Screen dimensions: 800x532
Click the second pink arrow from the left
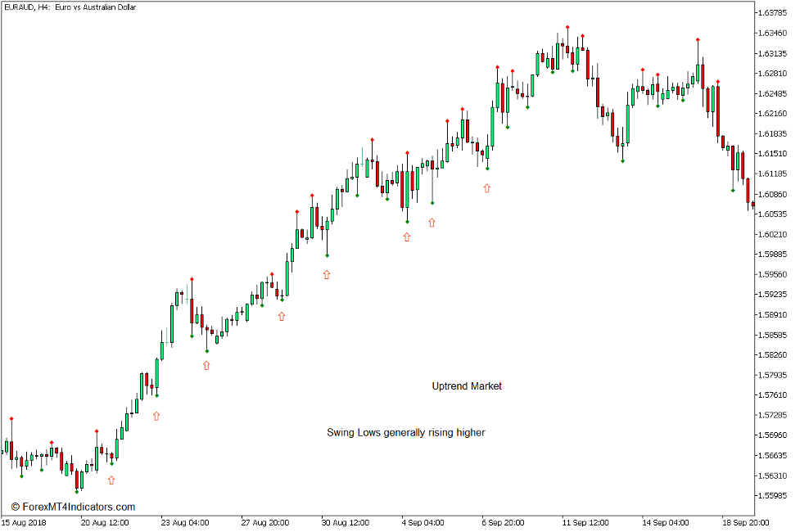click(206, 366)
